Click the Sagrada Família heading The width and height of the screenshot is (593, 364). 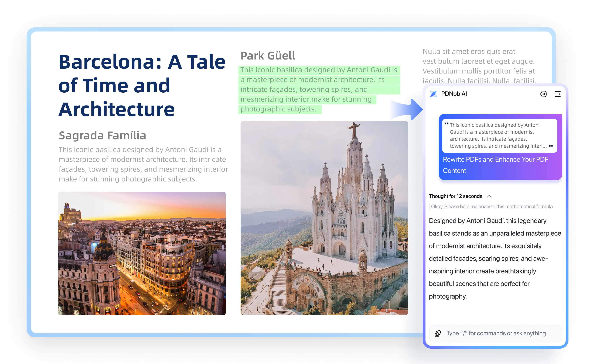(103, 135)
